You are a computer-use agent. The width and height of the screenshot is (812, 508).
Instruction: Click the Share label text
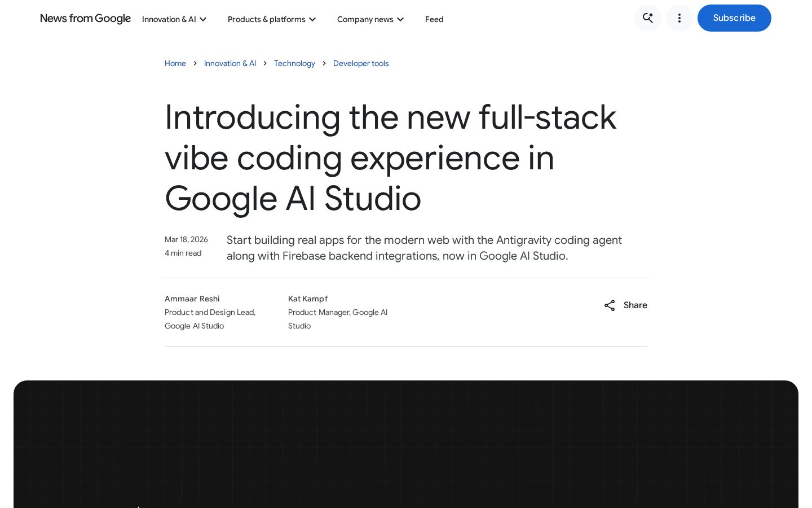click(636, 305)
